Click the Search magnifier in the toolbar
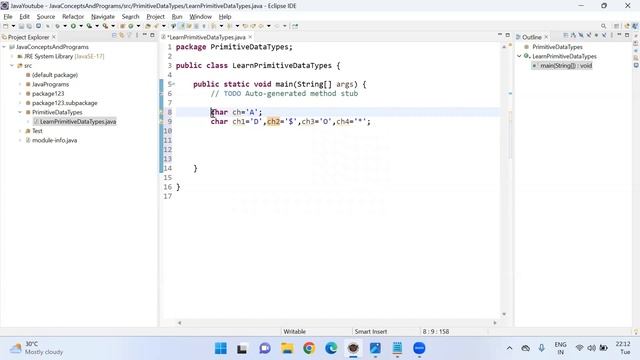The width and height of the screenshot is (640, 360). pos(603,26)
